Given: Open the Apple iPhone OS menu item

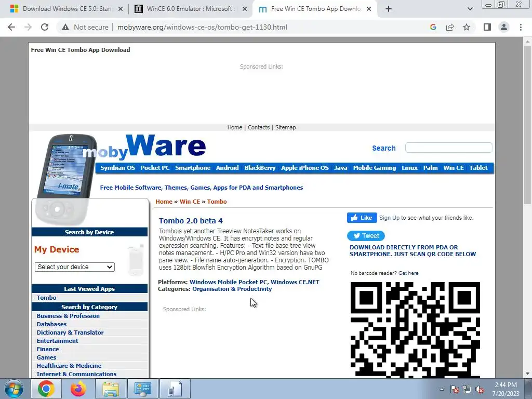Looking at the screenshot, I should coord(304,168).
